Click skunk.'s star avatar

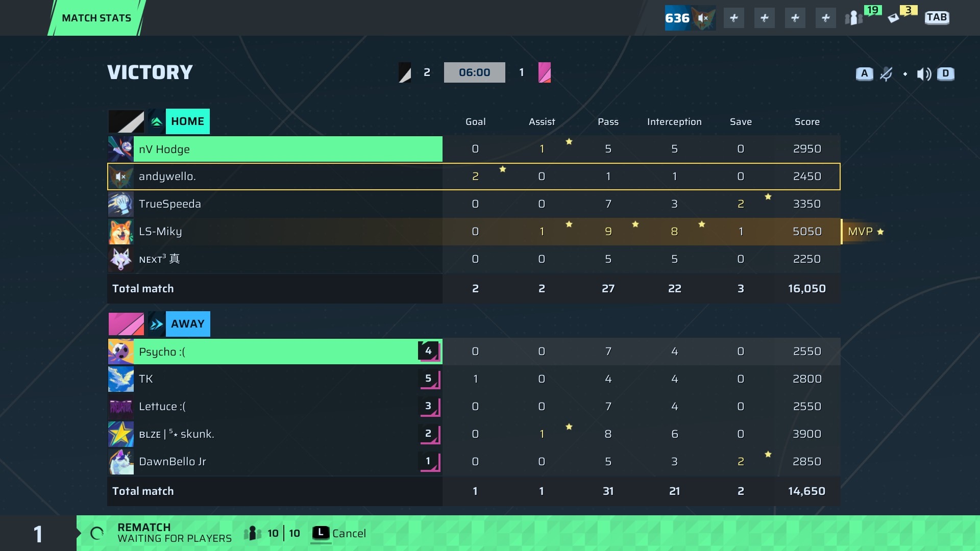click(x=121, y=434)
